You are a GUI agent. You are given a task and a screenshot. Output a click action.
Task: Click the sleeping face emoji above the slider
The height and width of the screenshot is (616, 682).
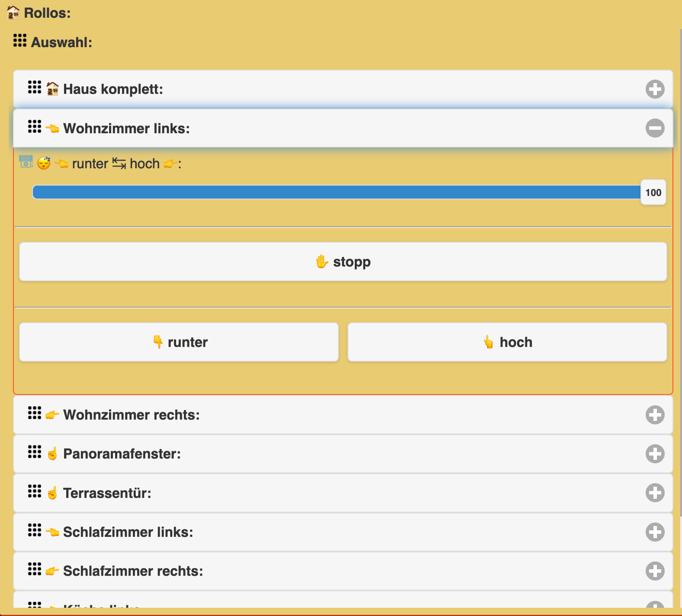click(x=44, y=163)
